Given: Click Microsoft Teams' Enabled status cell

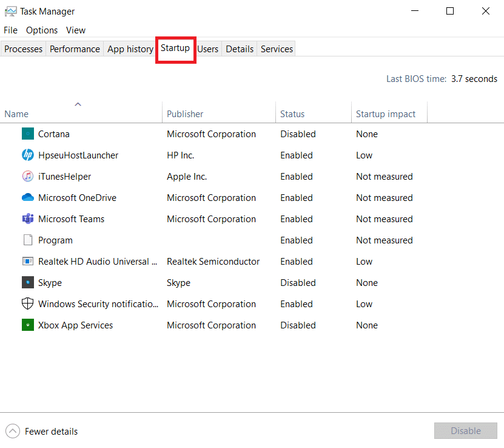Looking at the screenshot, I should coord(297,219).
